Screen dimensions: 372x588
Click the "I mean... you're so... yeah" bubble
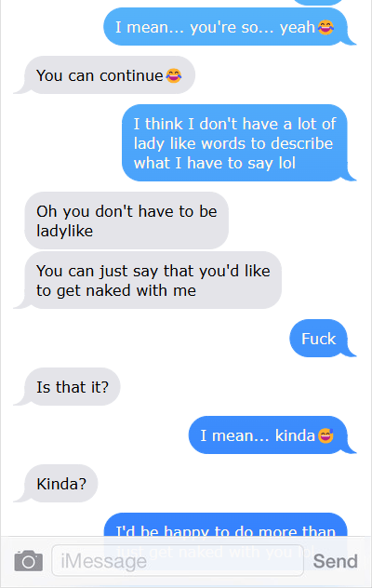coord(225,27)
